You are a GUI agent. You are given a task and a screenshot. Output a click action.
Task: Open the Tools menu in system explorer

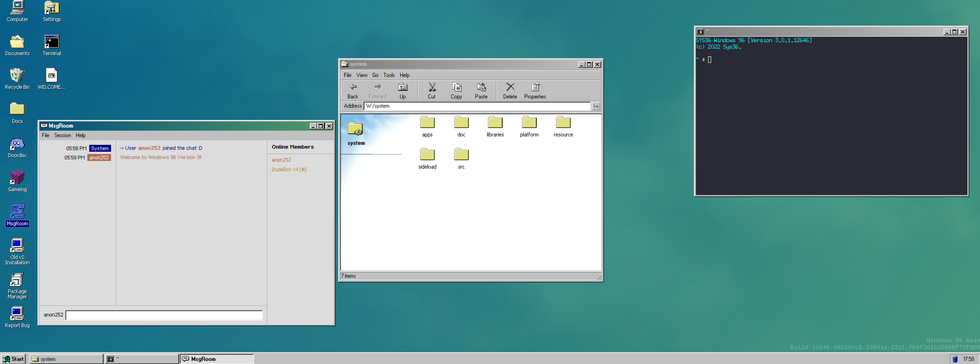[389, 75]
